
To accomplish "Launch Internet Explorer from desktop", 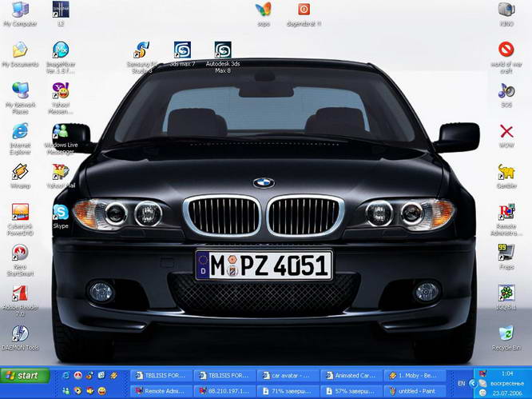I will pos(20,138).
